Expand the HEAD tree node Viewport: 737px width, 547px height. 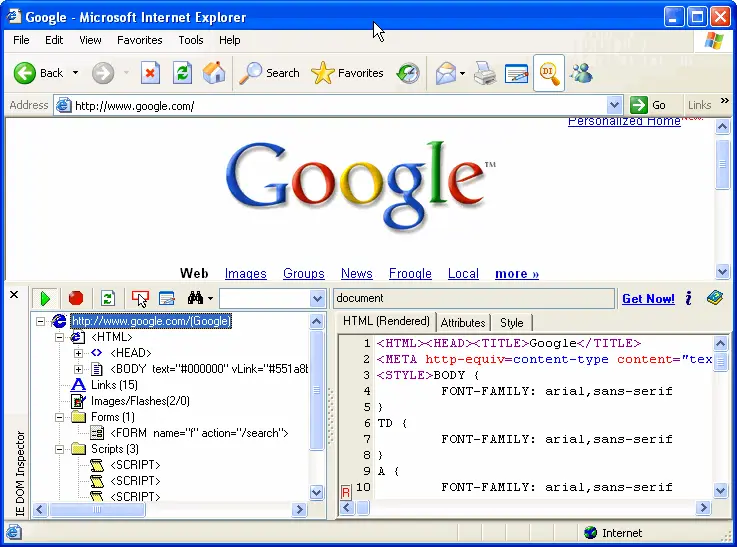(79, 353)
